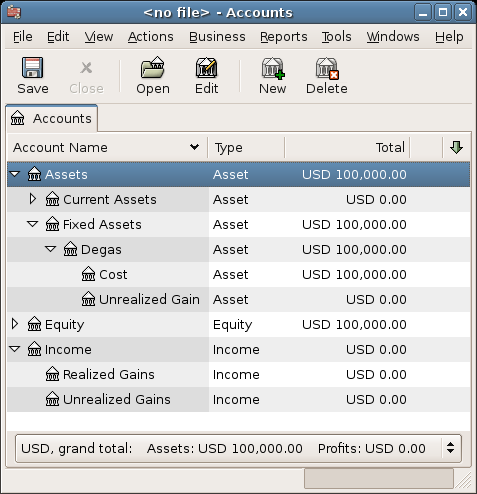Screen dimensions: 477x494
Task: Click the Assets grand total in summary bar
Action: [225, 449]
